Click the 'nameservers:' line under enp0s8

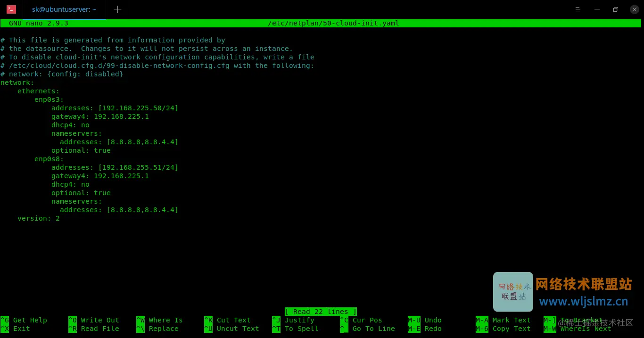click(x=77, y=201)
